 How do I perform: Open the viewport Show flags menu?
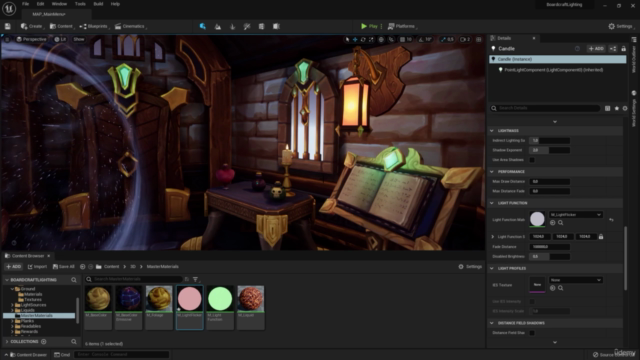point(79,39)
